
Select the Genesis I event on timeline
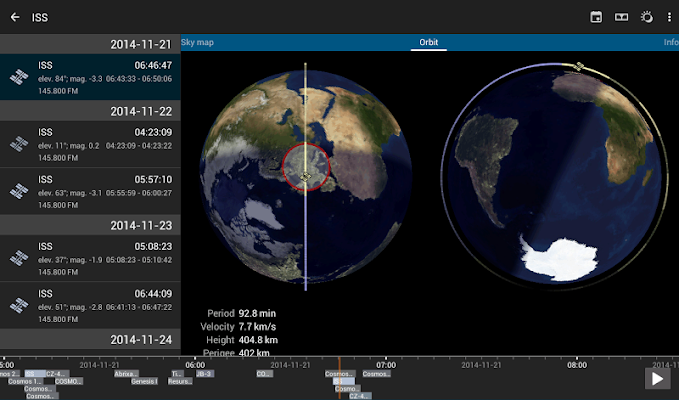(144, 381)
